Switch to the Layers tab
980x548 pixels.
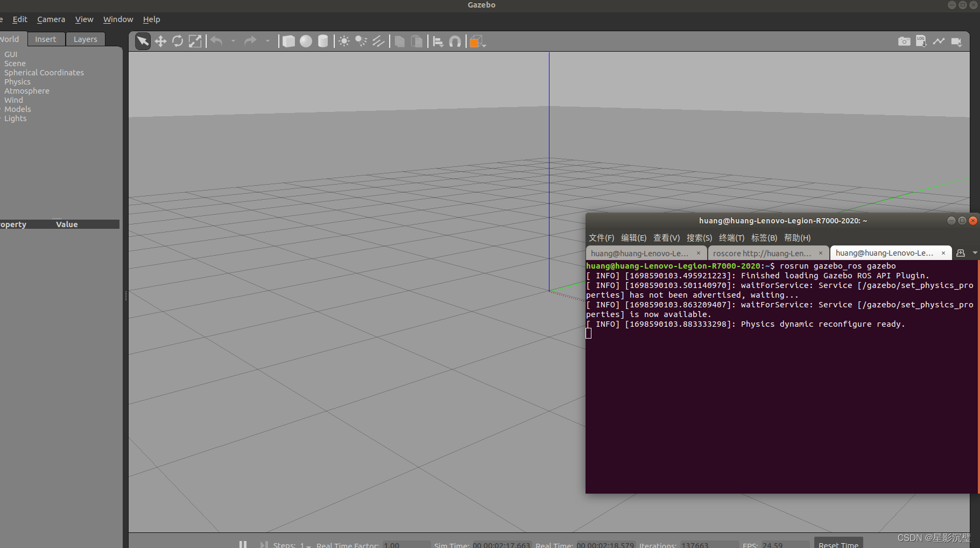click(86, 39)
